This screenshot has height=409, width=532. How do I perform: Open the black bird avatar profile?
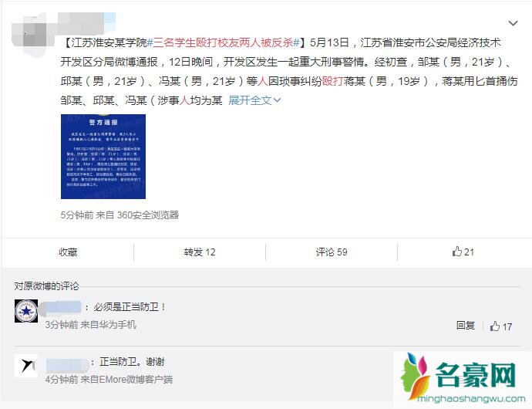pos(26,366)
